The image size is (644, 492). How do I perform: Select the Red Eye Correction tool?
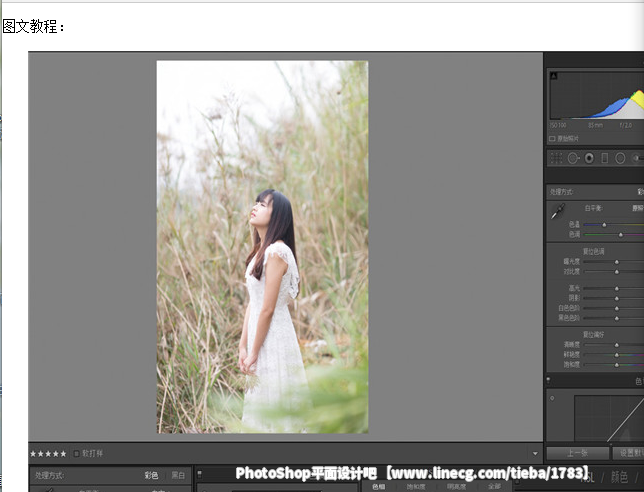[589, 158]
